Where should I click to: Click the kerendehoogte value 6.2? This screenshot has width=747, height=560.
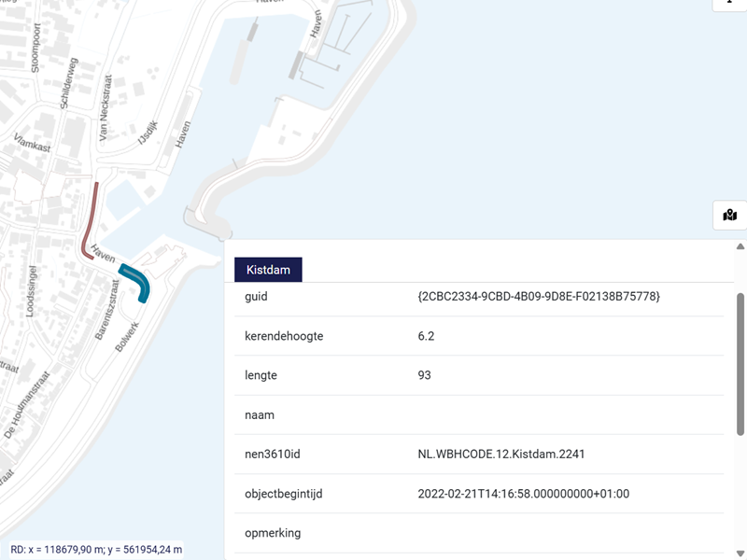click(427, 336)
